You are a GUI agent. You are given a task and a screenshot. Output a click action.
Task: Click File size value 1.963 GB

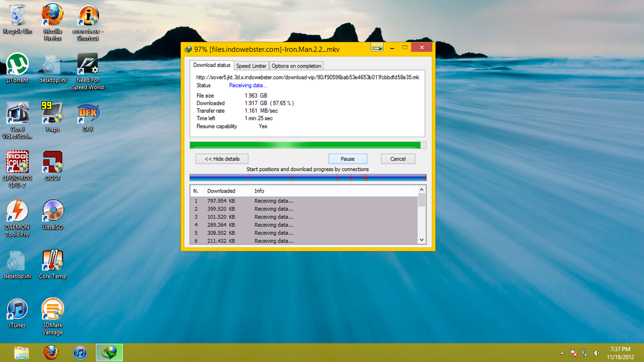[256, 96]
